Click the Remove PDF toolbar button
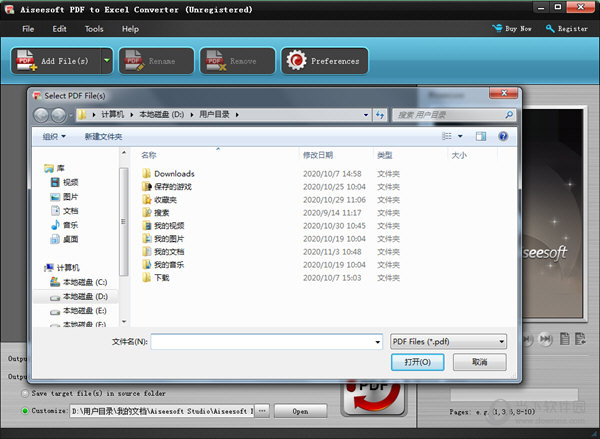Screen dimensions: 600x439 point(237,61)
